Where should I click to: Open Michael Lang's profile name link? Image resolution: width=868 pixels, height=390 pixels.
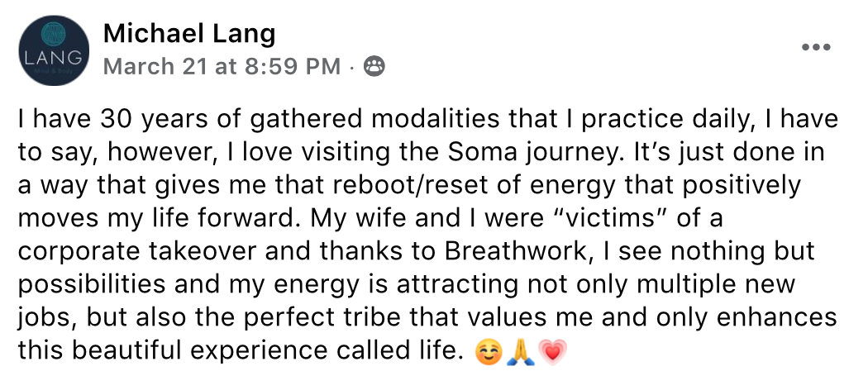pyautogui.click(x=188, y=35)
